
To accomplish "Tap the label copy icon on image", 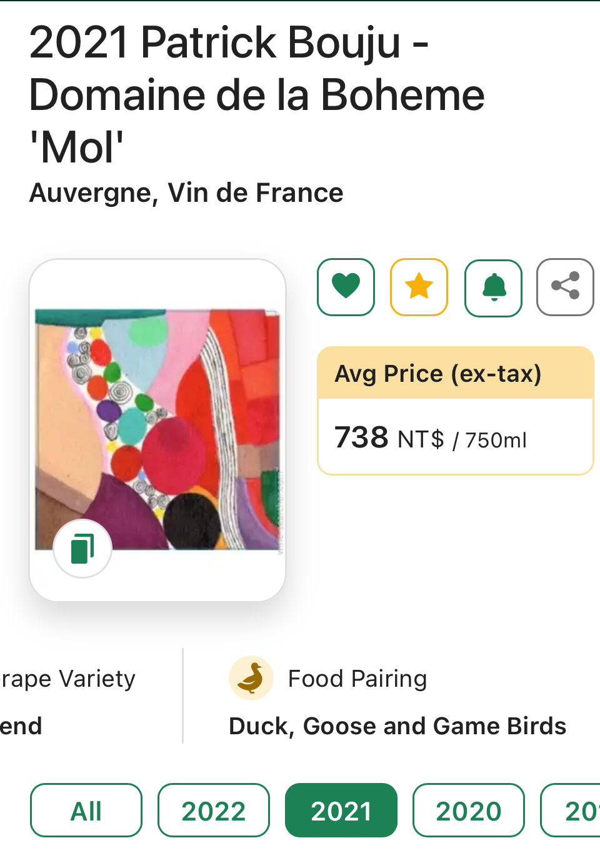I will [x=82, y=549].
